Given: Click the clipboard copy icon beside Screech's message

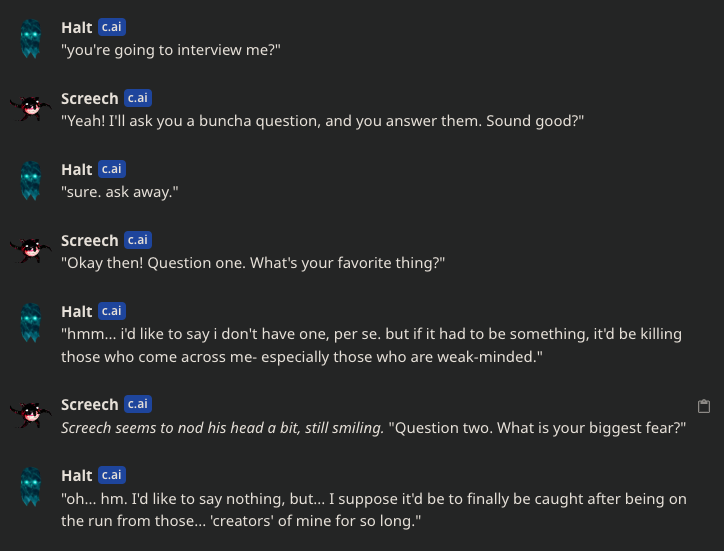Looking at the screenshot, I should pyautogui.click(x=704, y=406).
